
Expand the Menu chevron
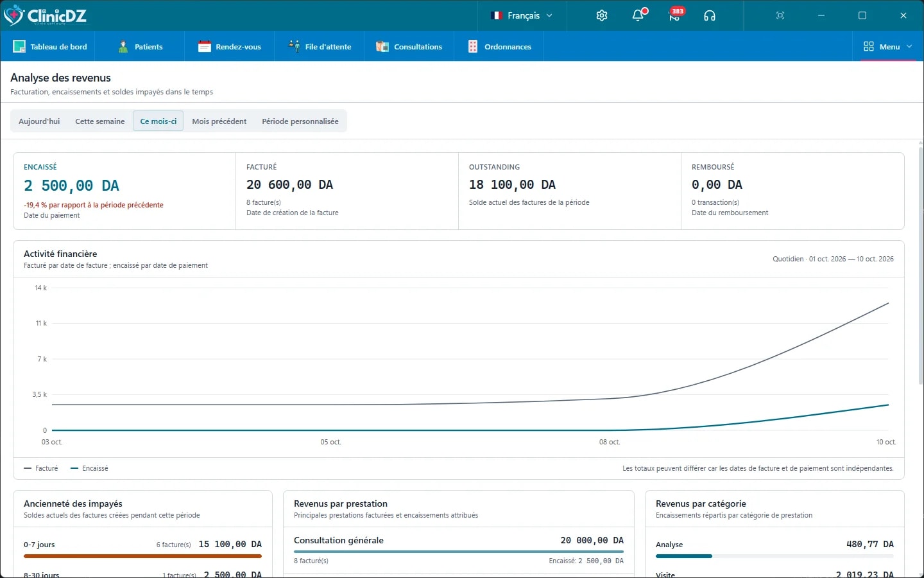point(909,46)
